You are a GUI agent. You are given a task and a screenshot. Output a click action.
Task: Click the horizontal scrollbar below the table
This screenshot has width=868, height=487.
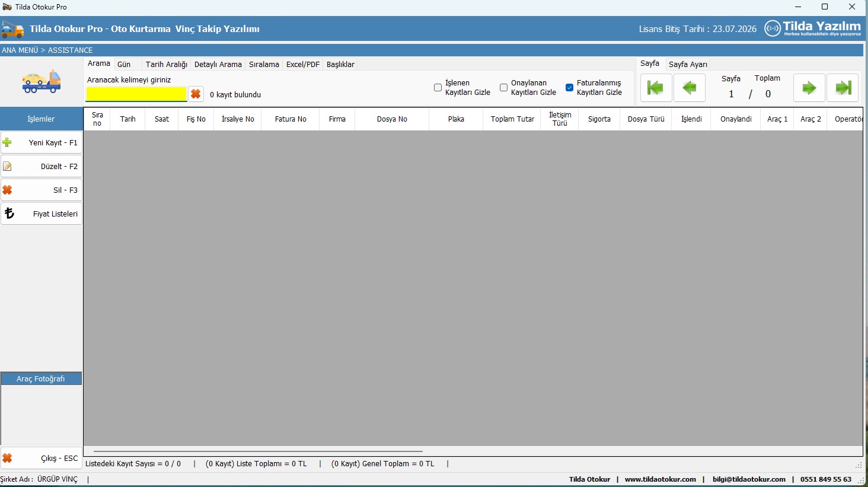[258, 451]
